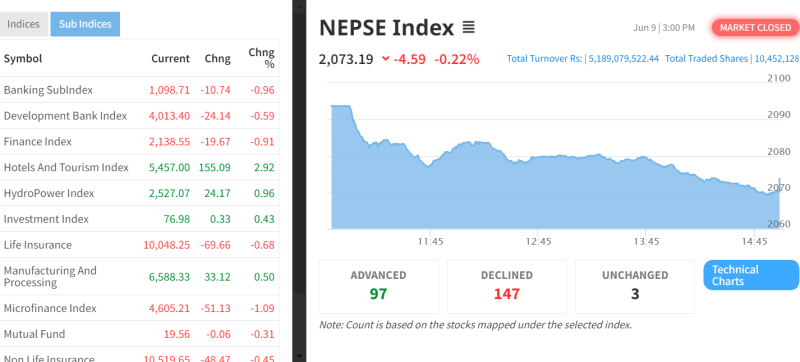Click the Chng % column header
Image resolution: width=800 pixels, height=362 pixels.
point(262,58)
